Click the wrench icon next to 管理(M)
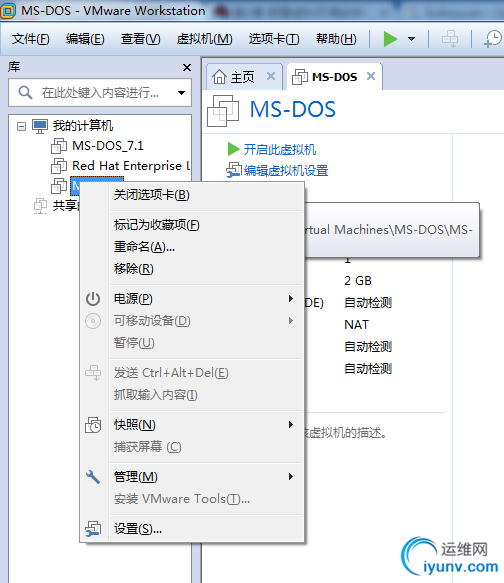This screenshot has height=583, width=504. 93,477
